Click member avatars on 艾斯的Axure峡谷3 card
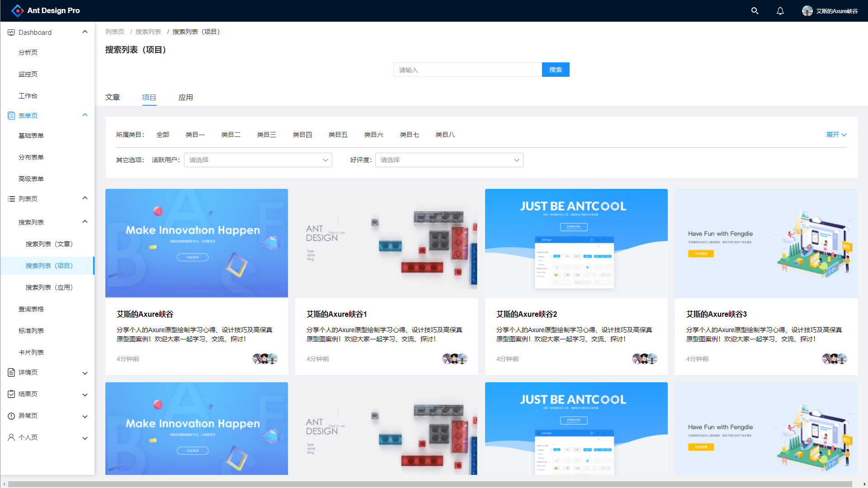The height and width of the screenshot is (488, 868). point(835,359)
